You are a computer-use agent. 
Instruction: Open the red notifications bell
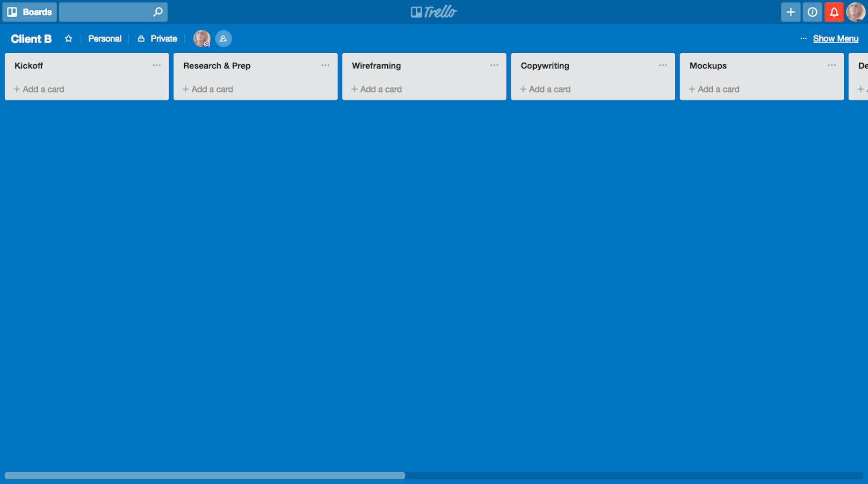tap(834, 12)
